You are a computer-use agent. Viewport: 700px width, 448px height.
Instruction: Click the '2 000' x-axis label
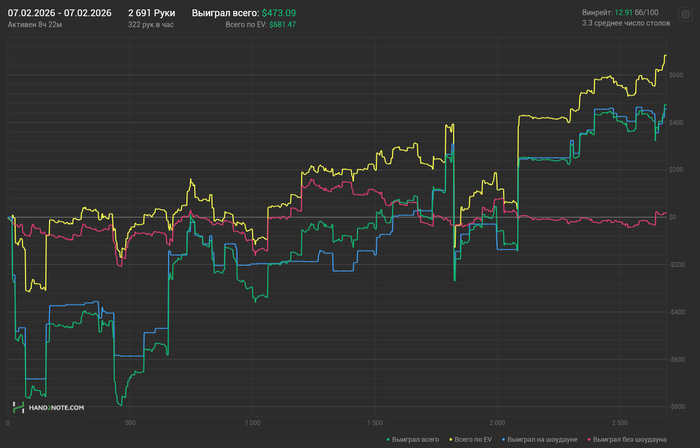497,423
